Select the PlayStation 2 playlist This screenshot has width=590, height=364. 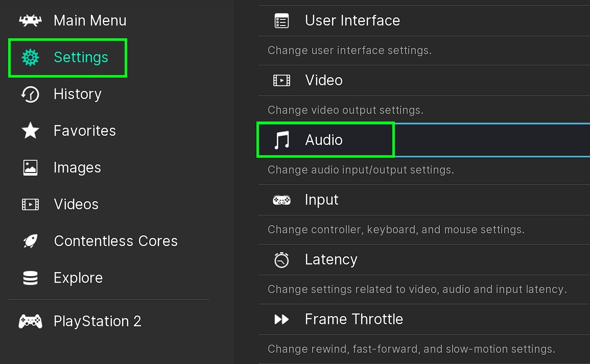tap(98, 321)
